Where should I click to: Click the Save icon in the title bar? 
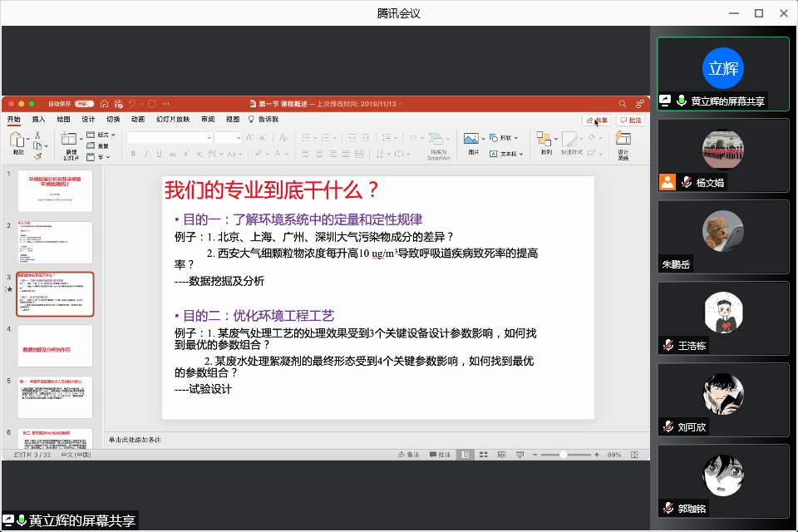(x=118, y=104)
